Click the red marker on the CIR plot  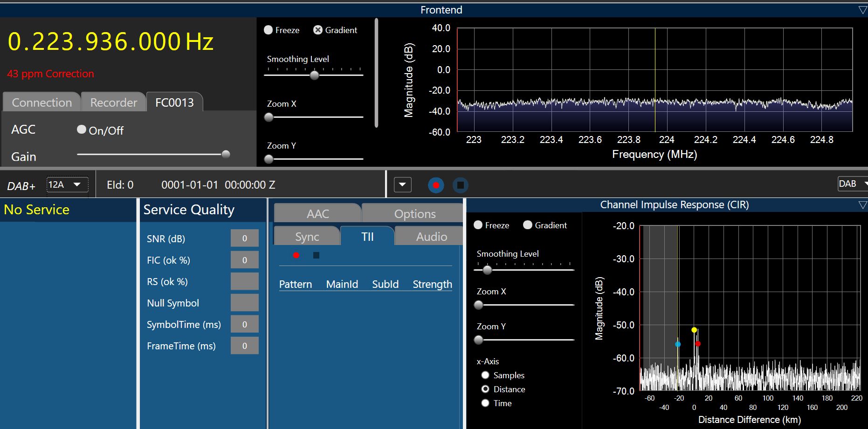[698, 344]
